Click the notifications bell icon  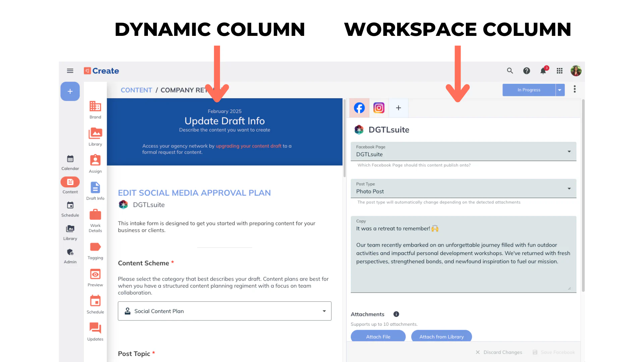coord(543,71)
